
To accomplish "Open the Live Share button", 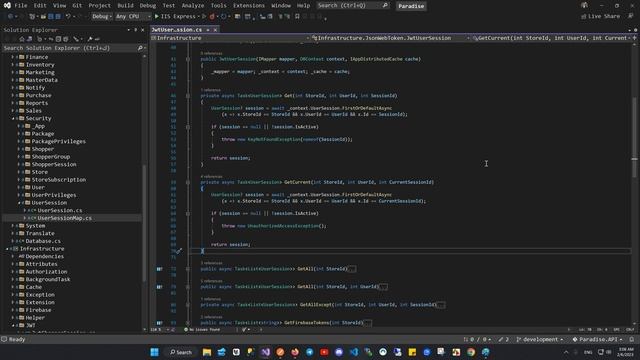I will click(600, 16).
